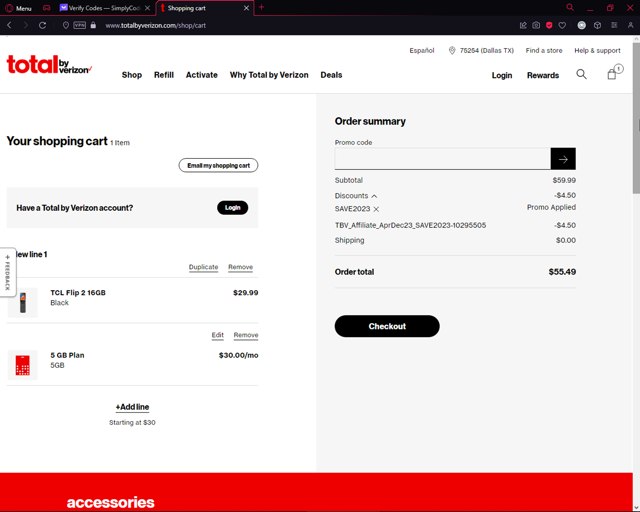Click the browser back arrow
The image size is (640, 512).
[x=9, y=25]
